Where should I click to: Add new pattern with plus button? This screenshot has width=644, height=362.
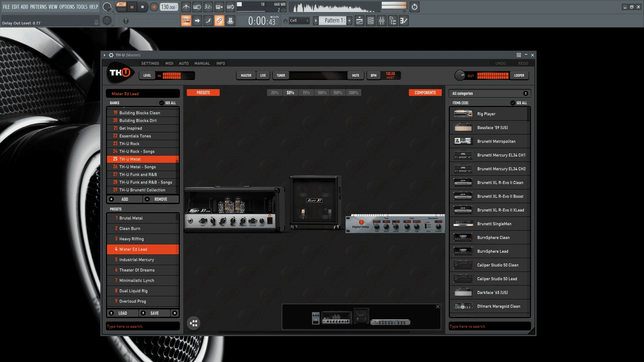(349, 21)
